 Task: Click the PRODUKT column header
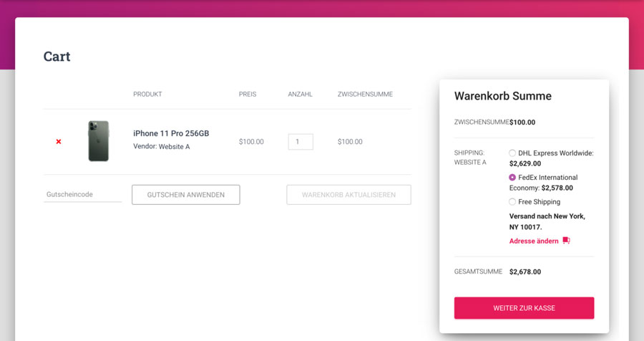(147, 94)
